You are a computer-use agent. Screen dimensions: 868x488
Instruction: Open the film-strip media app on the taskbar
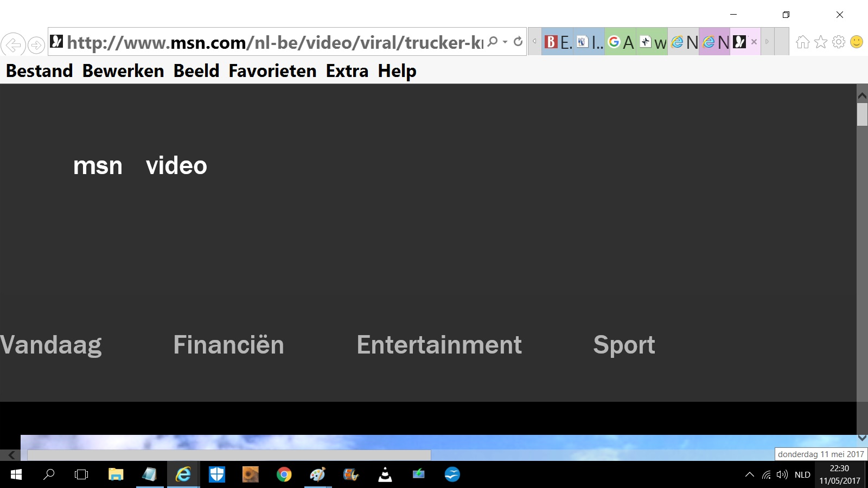click(351, 475)
